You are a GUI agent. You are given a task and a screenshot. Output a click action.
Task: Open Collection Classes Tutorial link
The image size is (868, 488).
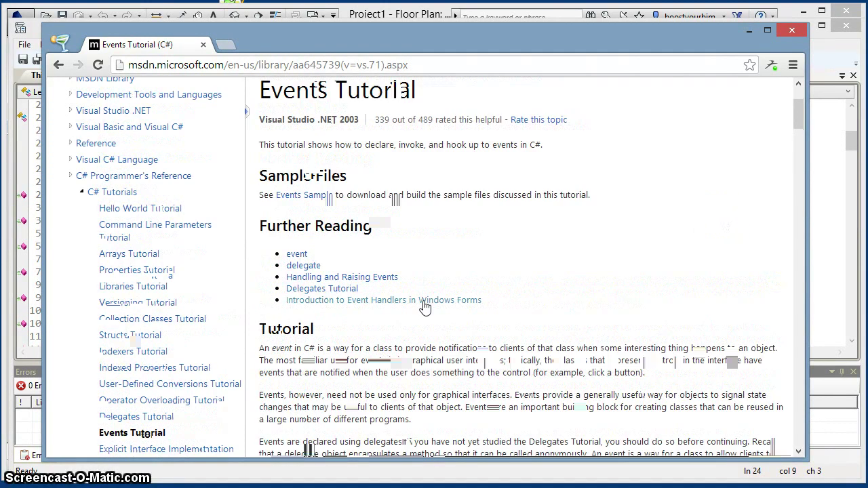pyautogui.click(x=153, y=319)
